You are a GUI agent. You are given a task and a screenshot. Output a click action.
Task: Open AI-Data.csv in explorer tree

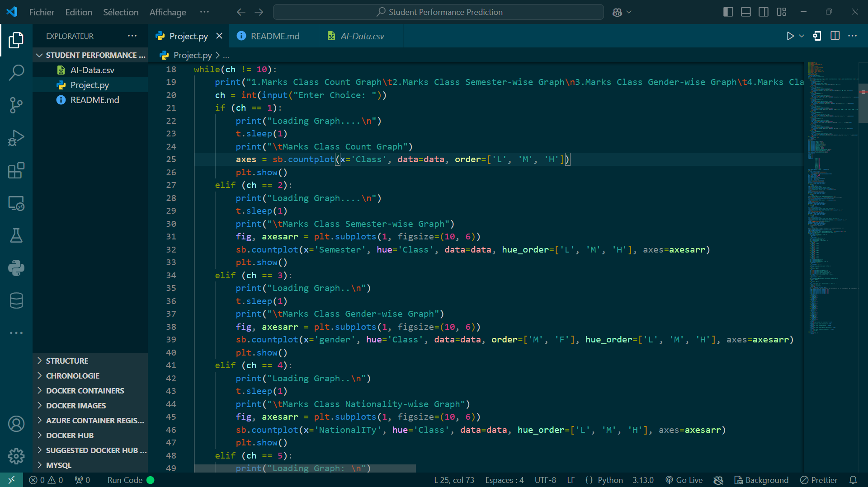pos(90,70)
